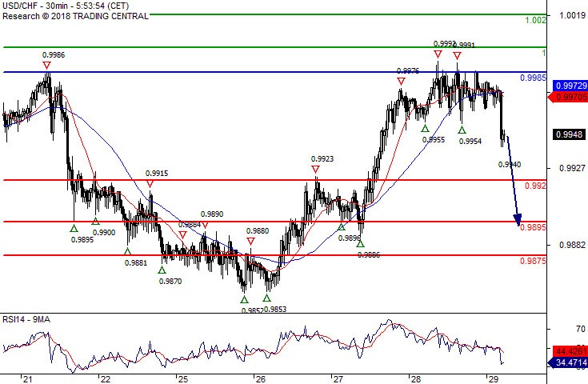
Task: Click date 22 on the time axis
Action: 106,379
